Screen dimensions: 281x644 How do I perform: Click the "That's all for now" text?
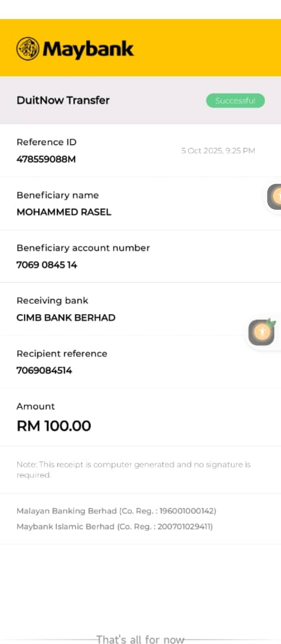click(x=140, y=639)
